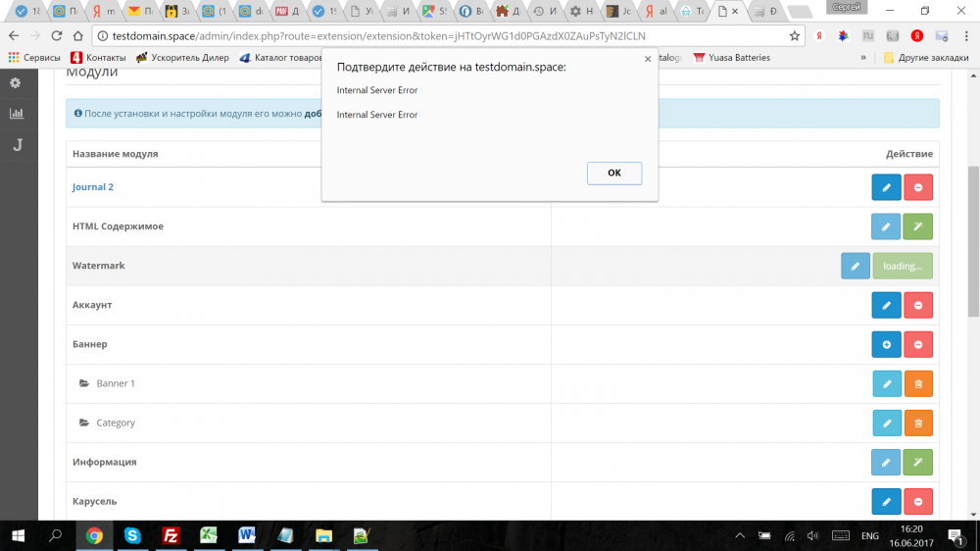Close the active browser tab
Image resolution: width=980 pixels, height=551 pixels.
pos(735,11)
